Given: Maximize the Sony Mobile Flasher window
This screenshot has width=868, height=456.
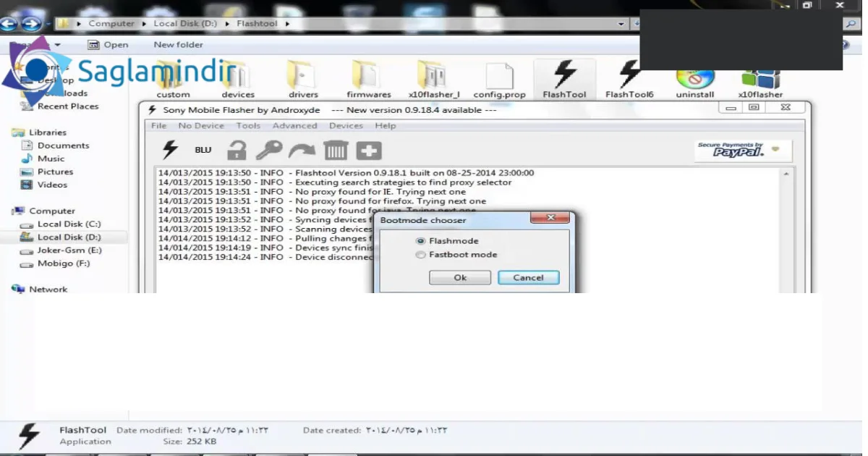Looking at the screenshot, I should pyautogui.click(x=754, y=107).
